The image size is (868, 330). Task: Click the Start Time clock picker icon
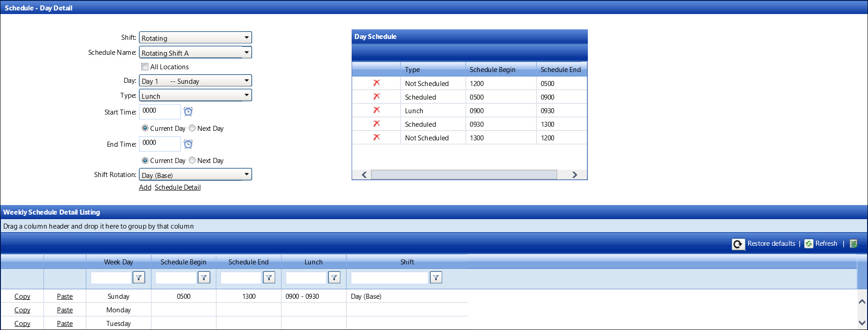tap(188, 111)
